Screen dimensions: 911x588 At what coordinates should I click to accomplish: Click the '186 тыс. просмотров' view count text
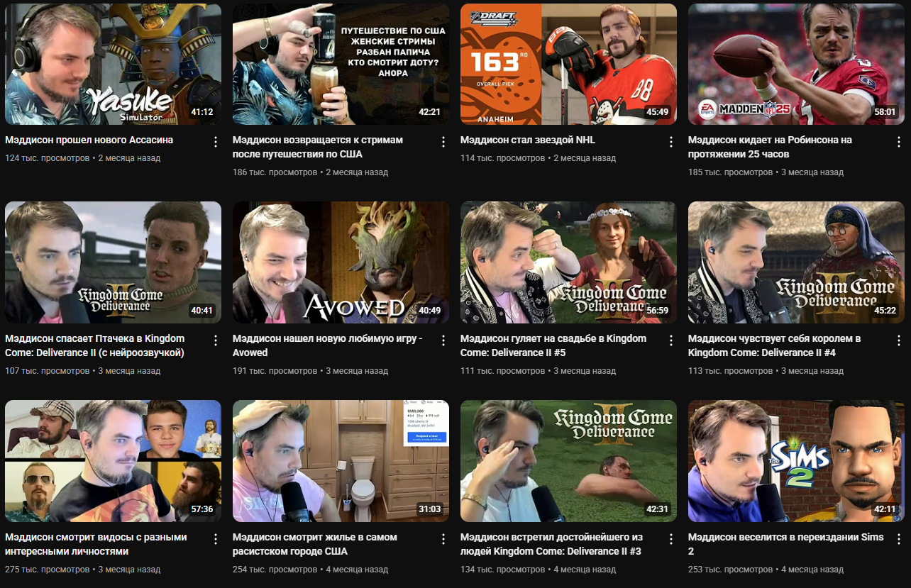click(x=275, y=172)
